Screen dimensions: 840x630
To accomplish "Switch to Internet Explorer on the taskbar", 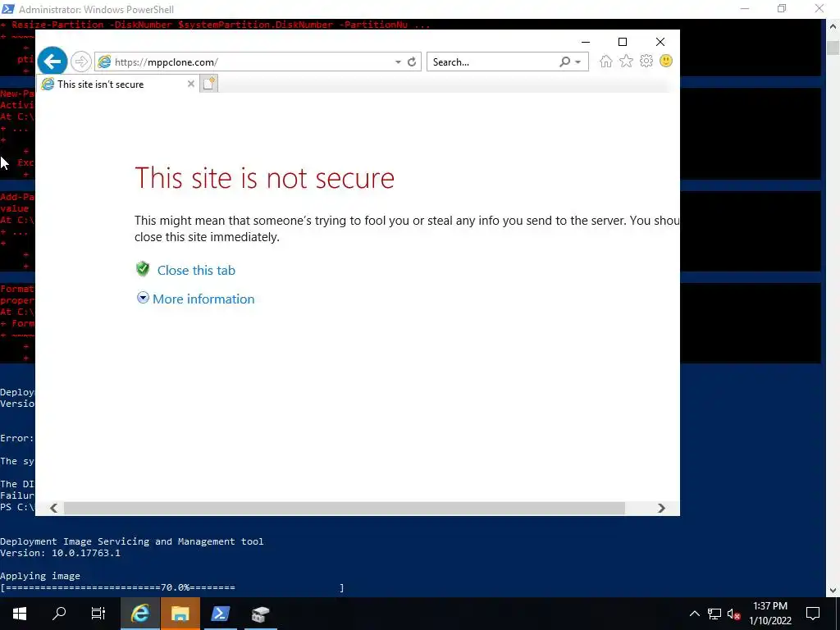I will pos(139,614).
